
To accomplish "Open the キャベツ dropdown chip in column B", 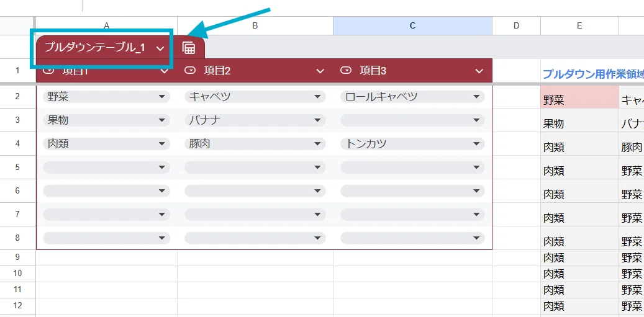I will pos(255,97).
